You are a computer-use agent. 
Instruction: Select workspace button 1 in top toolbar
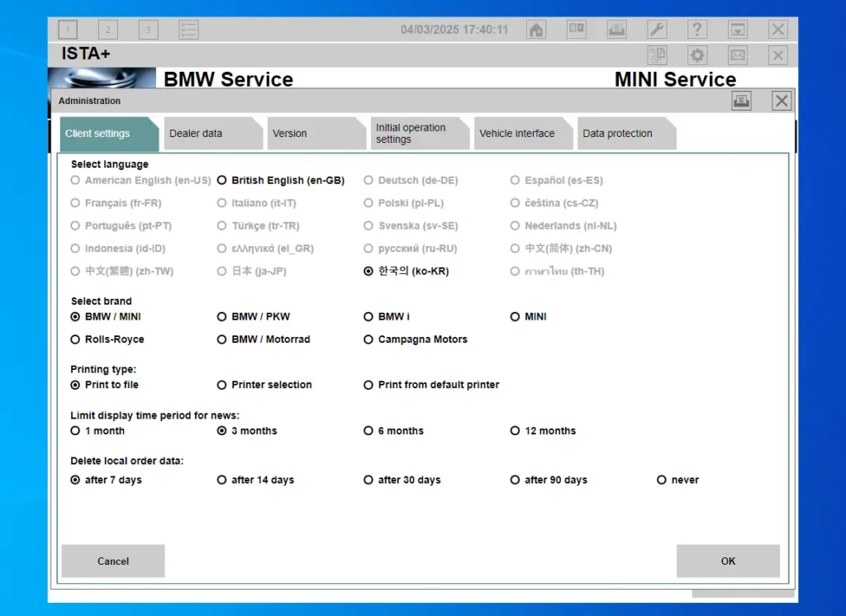click(68, 29)
